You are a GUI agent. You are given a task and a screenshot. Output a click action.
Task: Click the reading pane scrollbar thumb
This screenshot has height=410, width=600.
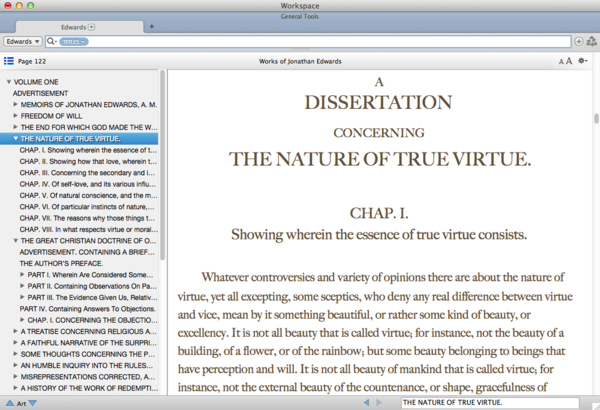(596, 118)
